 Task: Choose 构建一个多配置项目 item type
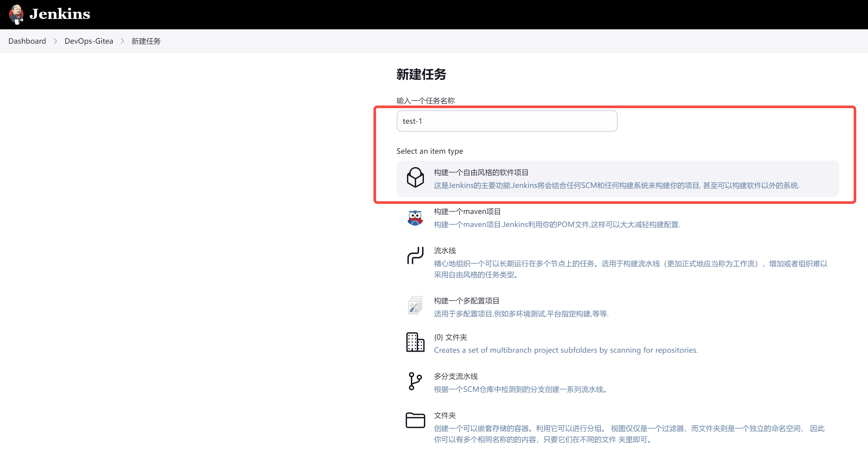(x=466, y=301)
